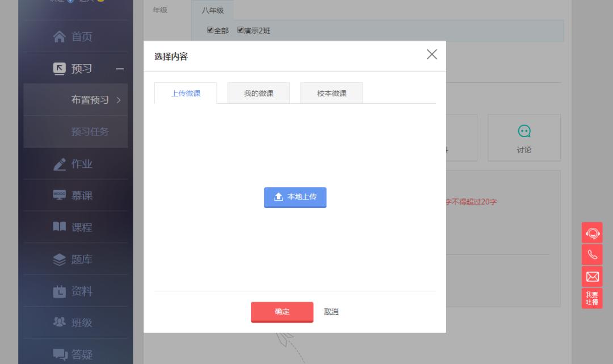Open the 校本微课 tab
This screenshot has width=613, height=364.
(331, 93)
